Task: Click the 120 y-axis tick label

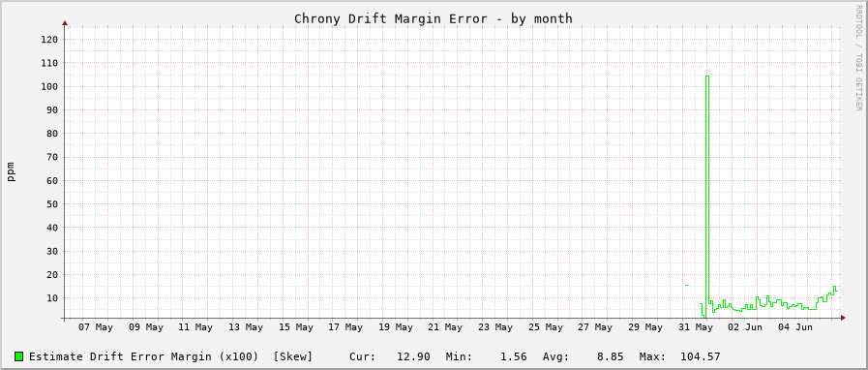Action: 48,40
